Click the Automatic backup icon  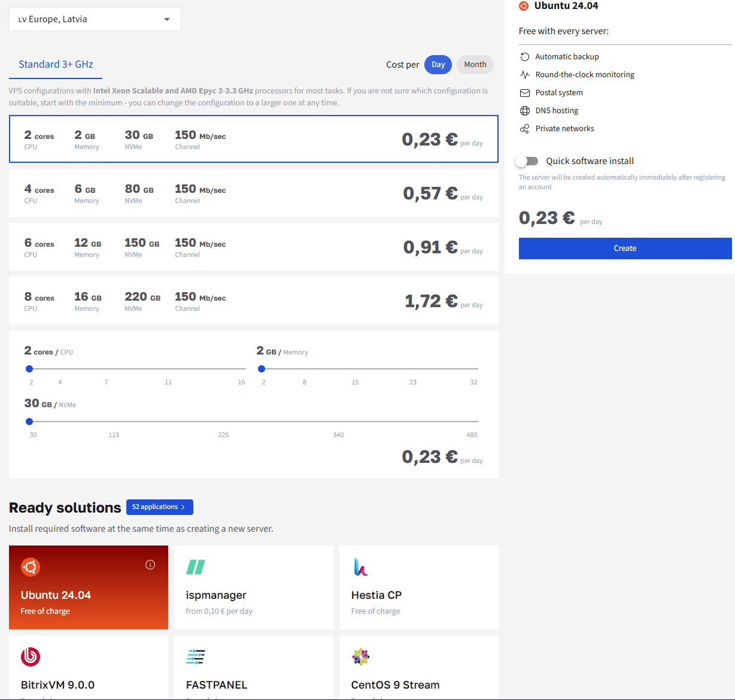[x=525, y=56]
